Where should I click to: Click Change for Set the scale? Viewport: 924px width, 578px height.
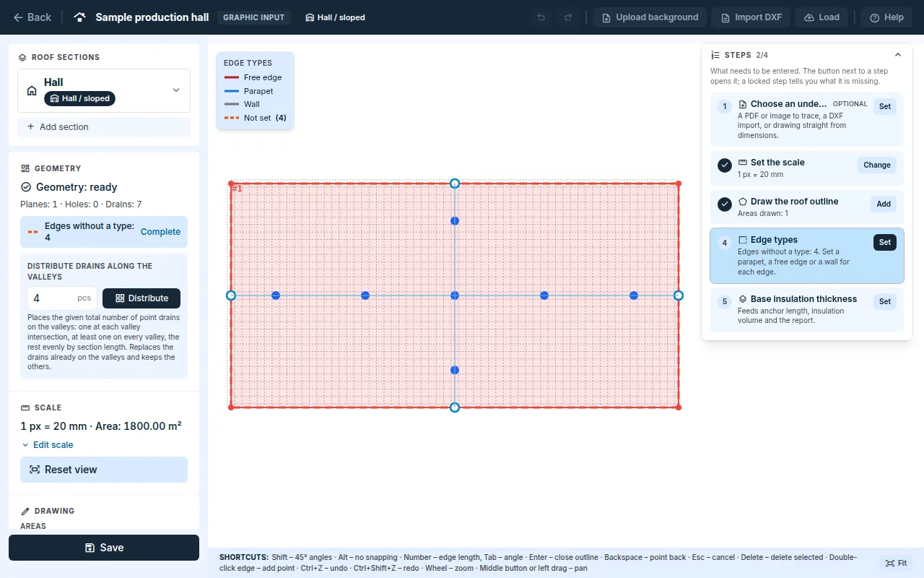click(x=877, y=165)
